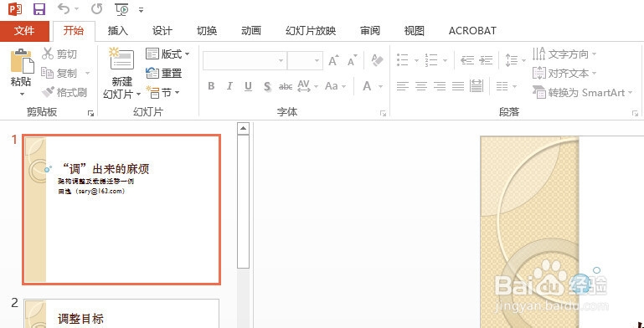Viewport: 644px width, 328px height.
Task: Toggle text shadow
Action: (x=267, y=86)
